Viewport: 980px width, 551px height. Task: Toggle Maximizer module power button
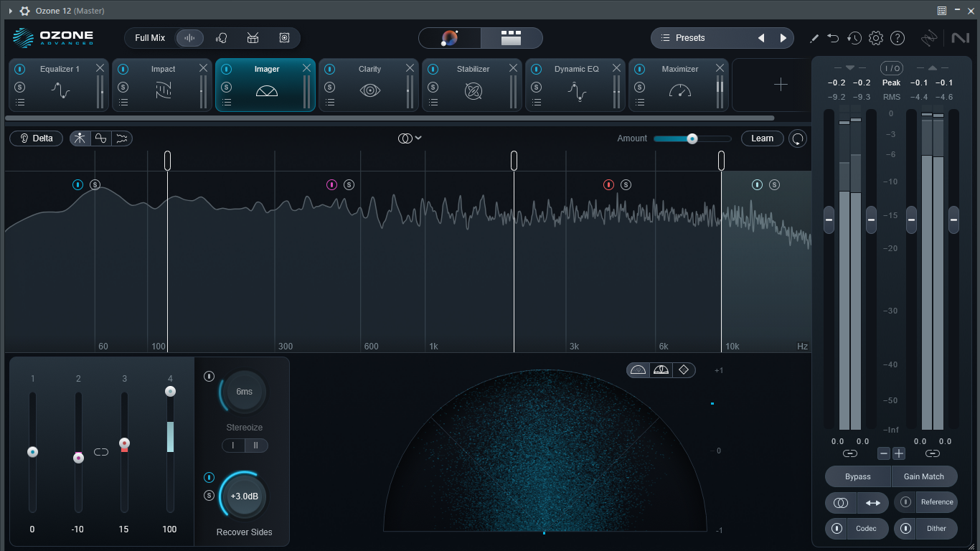pyautogui.click(x=639, y=69)
